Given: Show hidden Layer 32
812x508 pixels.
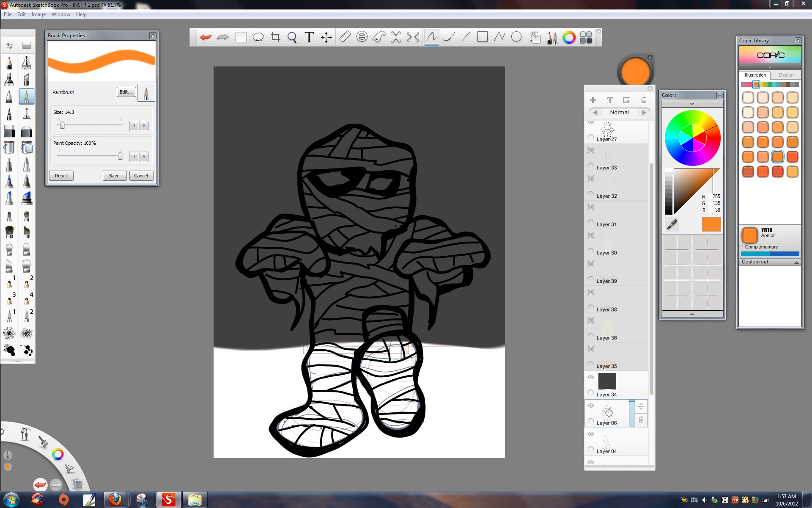Looking at the screenshot, I should point(591,179).
